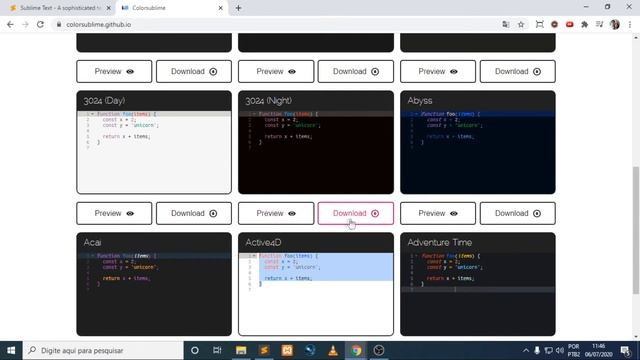Click the address bar URL colorsublime.github.io
Image resolution: width=640 pixels, height=360 pixels.
point(98,24)
